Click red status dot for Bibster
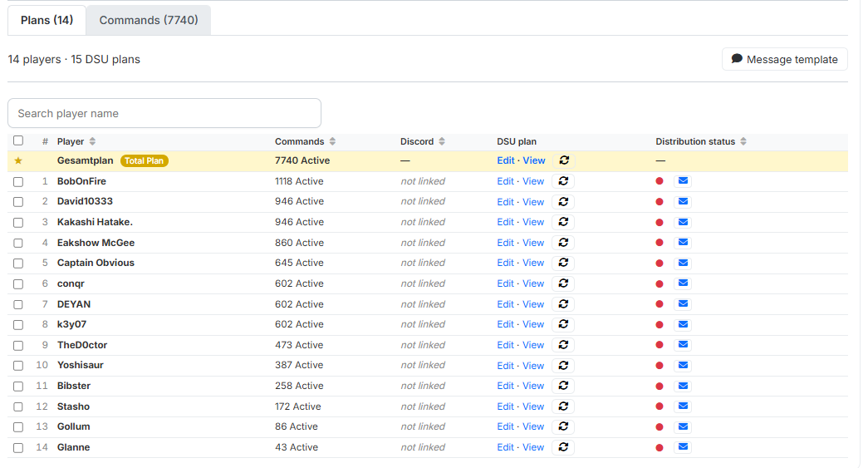The width and height of the screenshot is (868, 468). (x=660, y=386)
